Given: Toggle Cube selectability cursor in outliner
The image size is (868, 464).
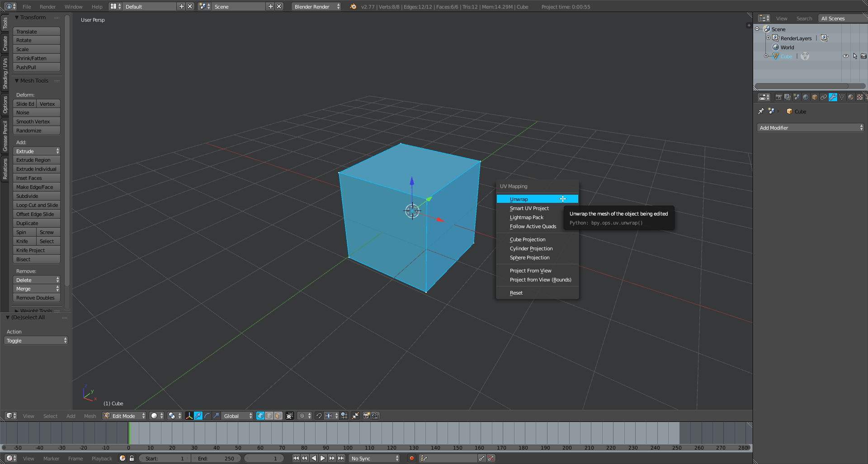Looking at the screenshot, I should 855,56.
